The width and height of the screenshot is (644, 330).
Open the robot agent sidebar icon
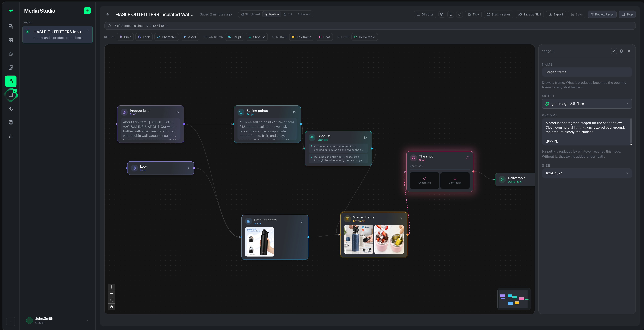tap(11, 54)
